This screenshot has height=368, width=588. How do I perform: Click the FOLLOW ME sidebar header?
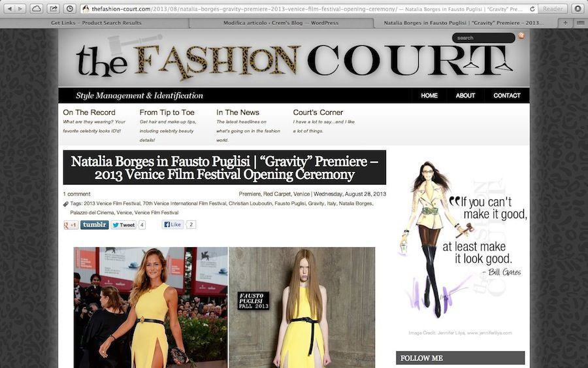click(460, 358)
